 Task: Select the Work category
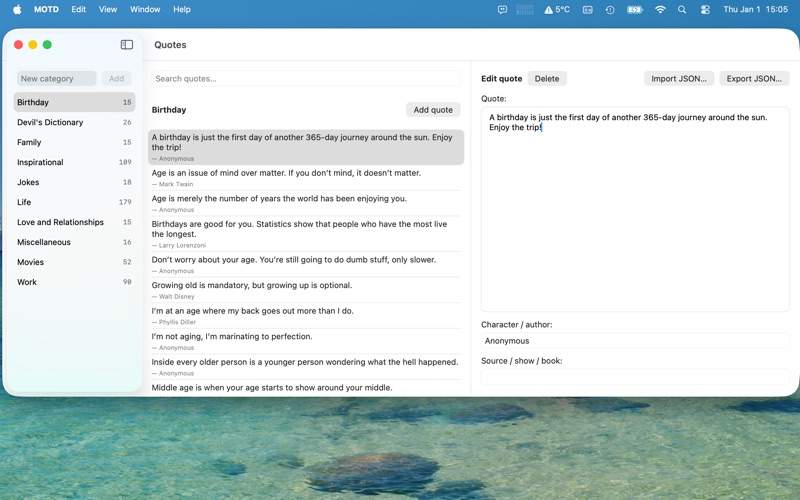click(x=74, y=282)
